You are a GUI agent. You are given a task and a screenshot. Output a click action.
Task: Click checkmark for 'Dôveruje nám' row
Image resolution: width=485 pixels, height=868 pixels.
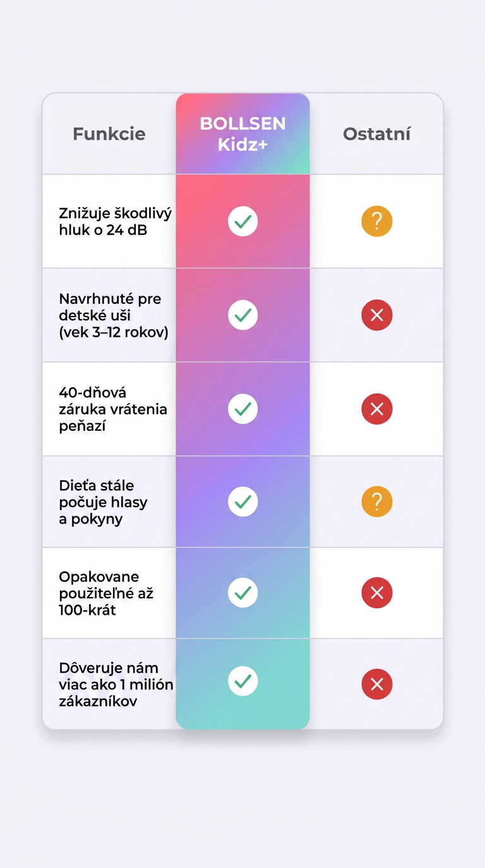(x=242, y=681)
